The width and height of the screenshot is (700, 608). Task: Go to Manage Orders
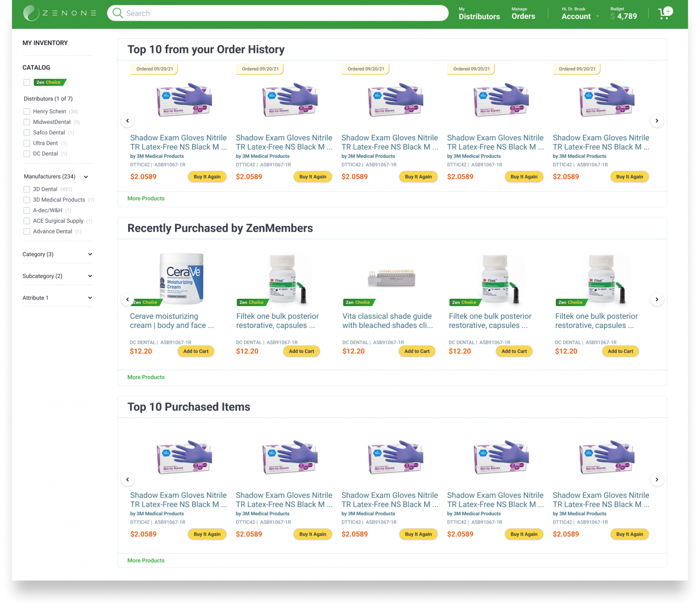click(x=523, y=14)
